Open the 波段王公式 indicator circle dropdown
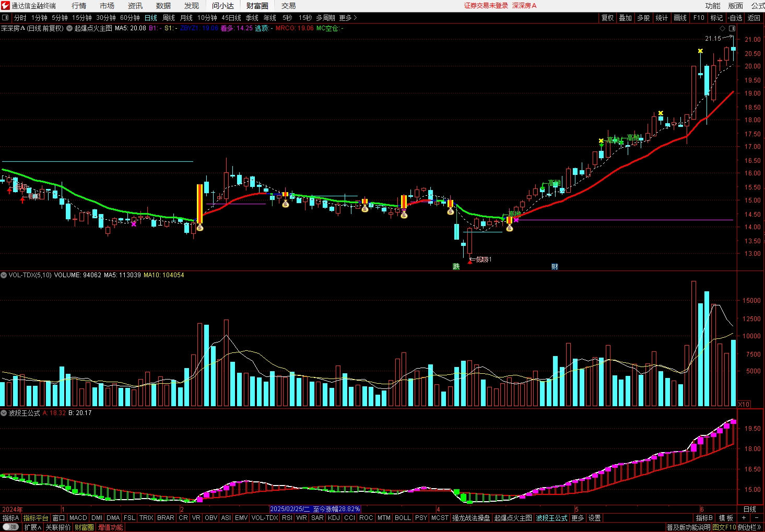 [x=4, y=413]
